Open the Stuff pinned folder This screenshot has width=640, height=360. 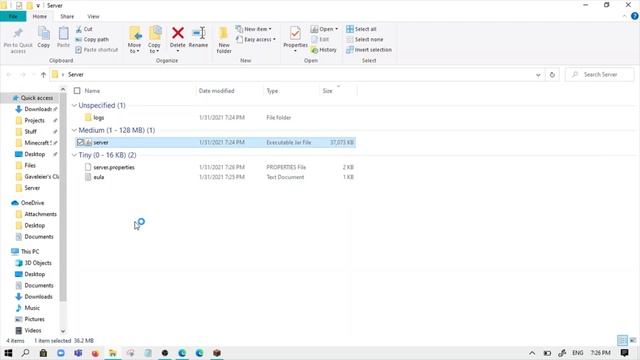click(x=30, y=131)
